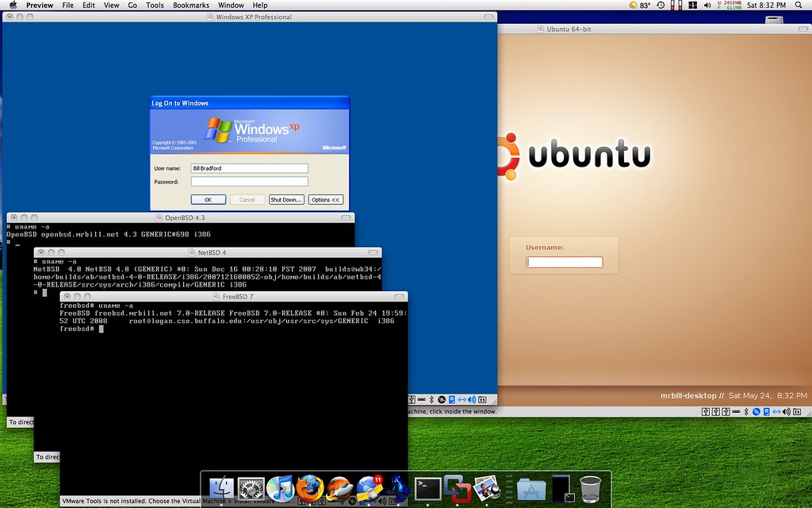Open the Apple menu

point(13,6)
